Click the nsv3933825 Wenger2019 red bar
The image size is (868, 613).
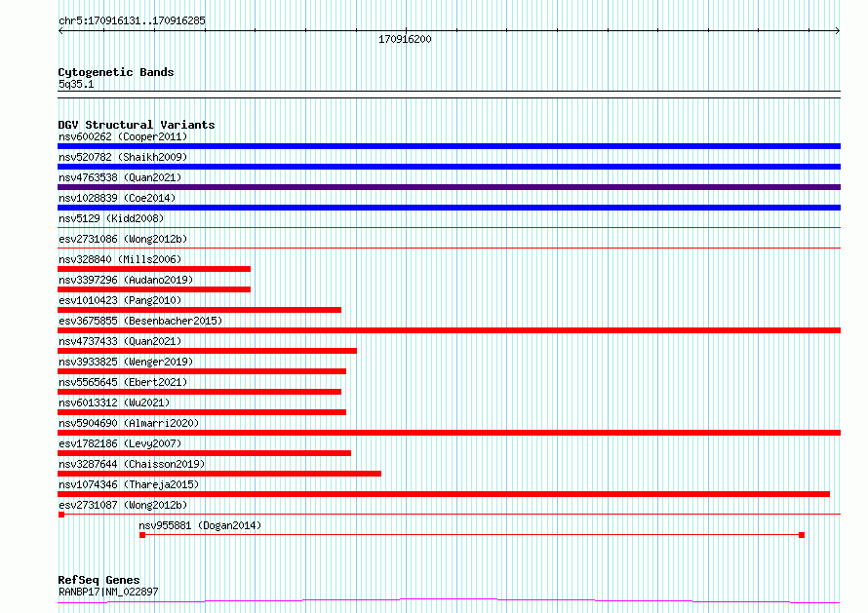(x=202, y=371)
